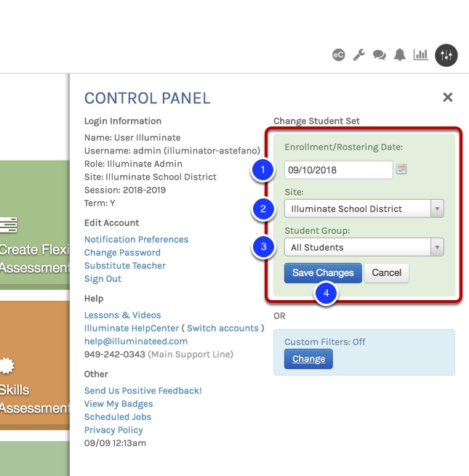Viewport: 469px width, 476px height.
Task: Click the Custom Filters: Off label
Action: point(325,342)
